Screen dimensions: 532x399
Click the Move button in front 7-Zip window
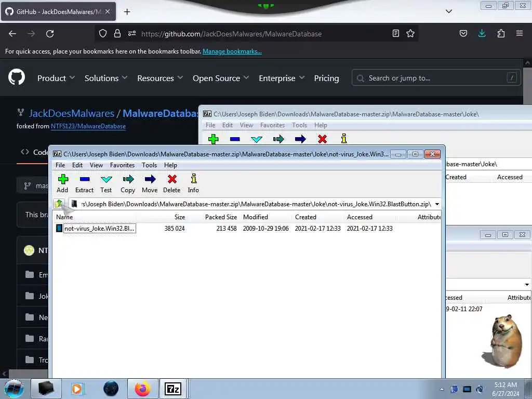click(150, 183)
